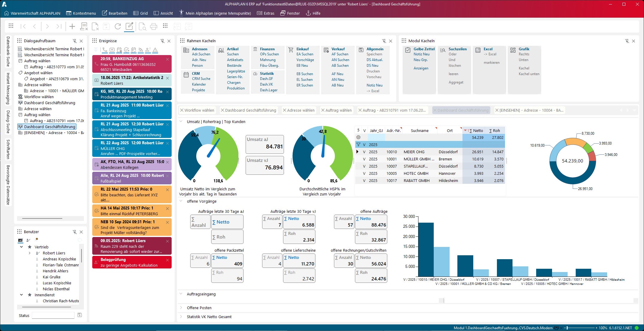
Task: Expand the Robert Lüers tree entry
Action: [x=29, y=253]
